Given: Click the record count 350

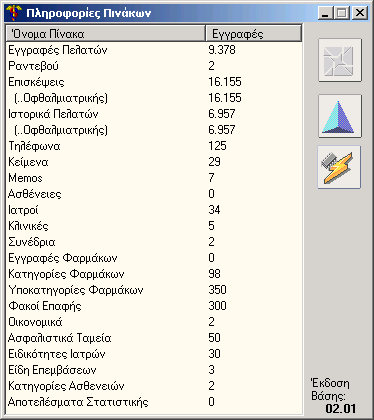Looking at the screenshot, I should (217, 290).
